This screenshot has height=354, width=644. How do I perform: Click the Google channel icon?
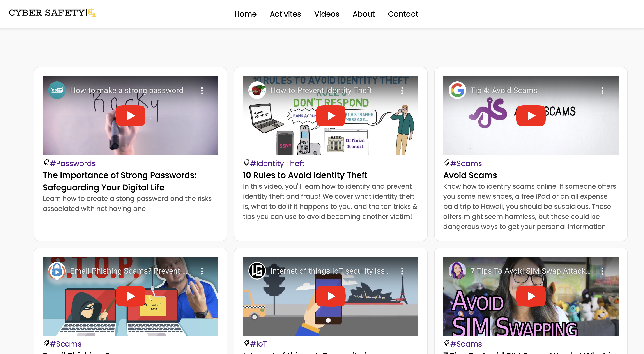pos(457,90)
